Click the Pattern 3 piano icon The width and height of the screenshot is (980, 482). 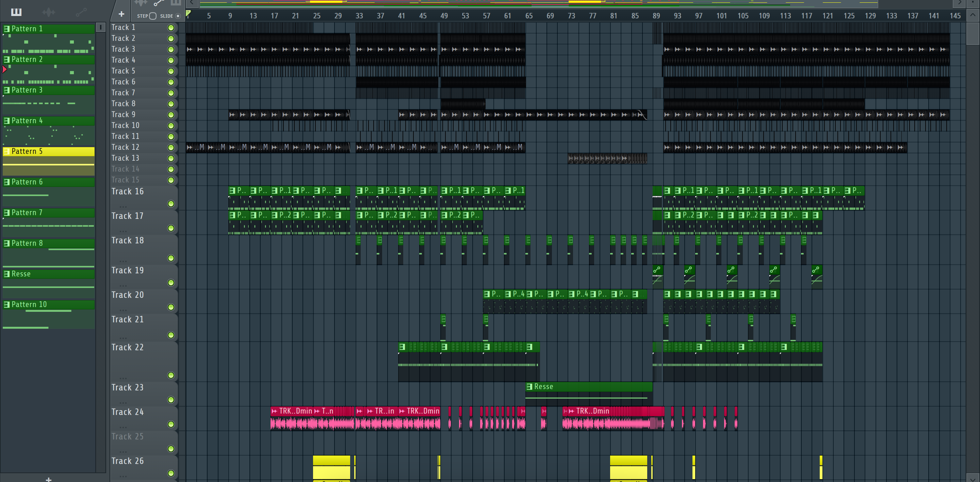[6, 90]
